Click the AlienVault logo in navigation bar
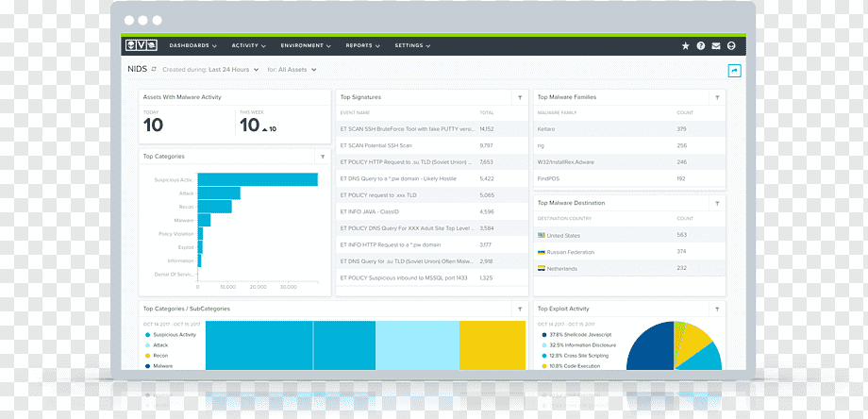Image resolution: width=868 pixels, height=419 pixels. coord(142,46)
